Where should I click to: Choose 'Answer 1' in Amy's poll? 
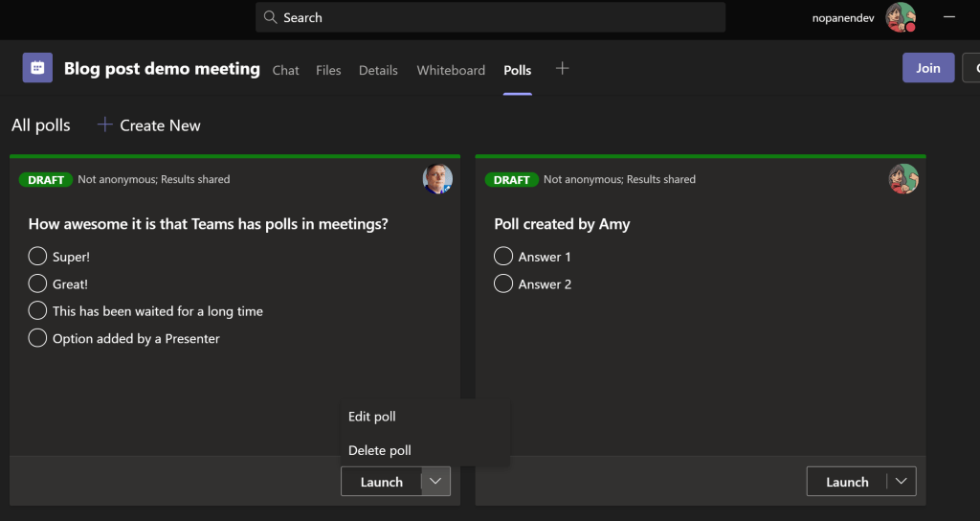[503, 257]
